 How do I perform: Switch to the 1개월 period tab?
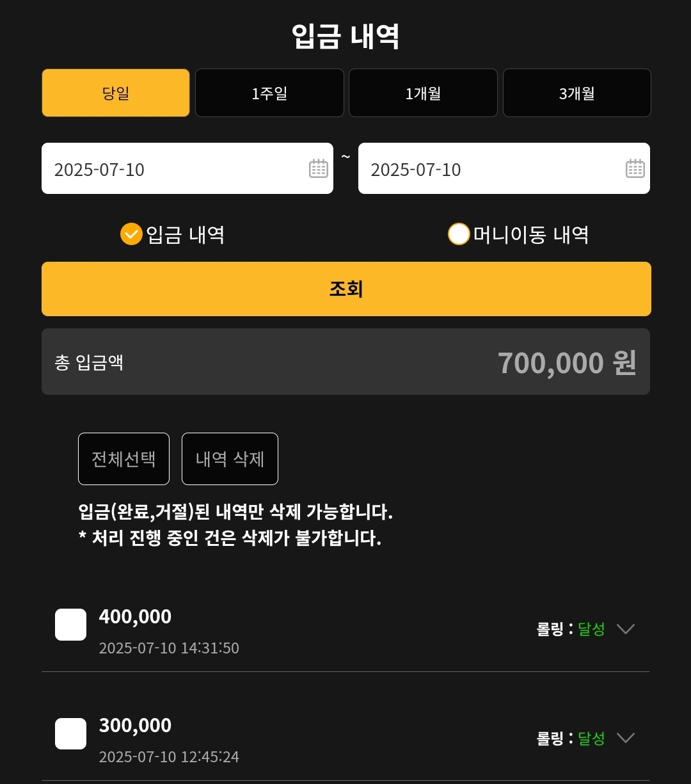423,93
